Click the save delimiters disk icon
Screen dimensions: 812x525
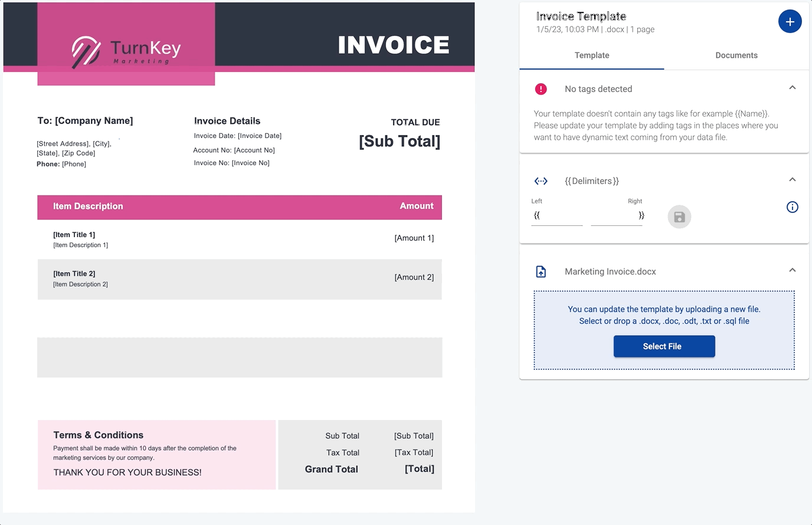tap(679, 216)
